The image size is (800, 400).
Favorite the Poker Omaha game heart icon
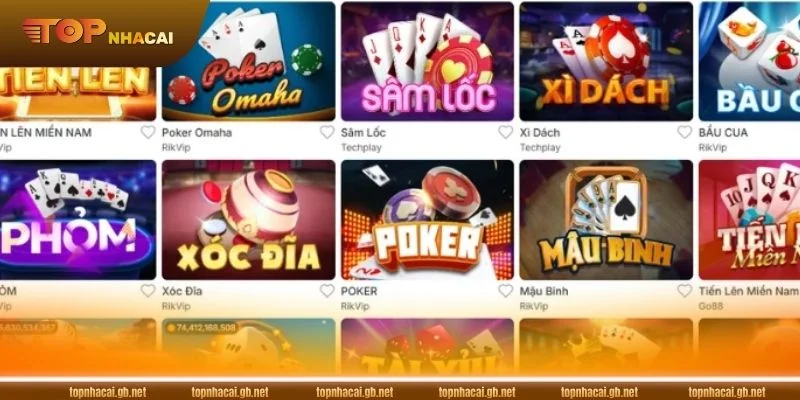(x=327, y=132)
